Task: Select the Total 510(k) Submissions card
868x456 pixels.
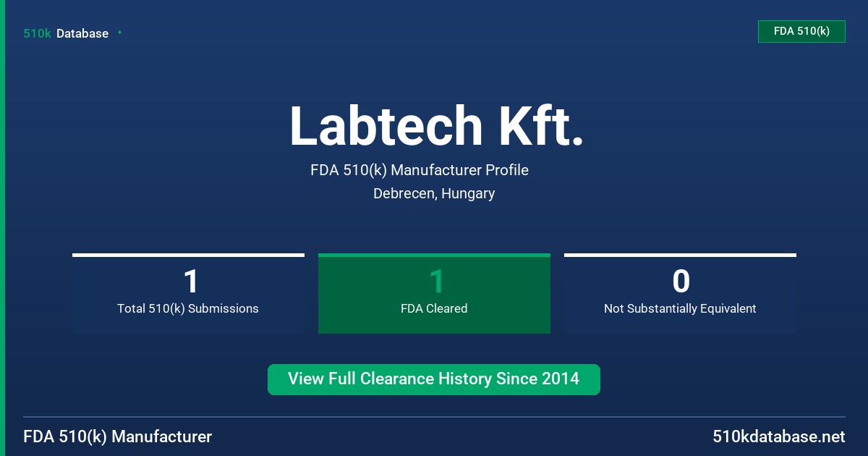Action: (188, 293)
